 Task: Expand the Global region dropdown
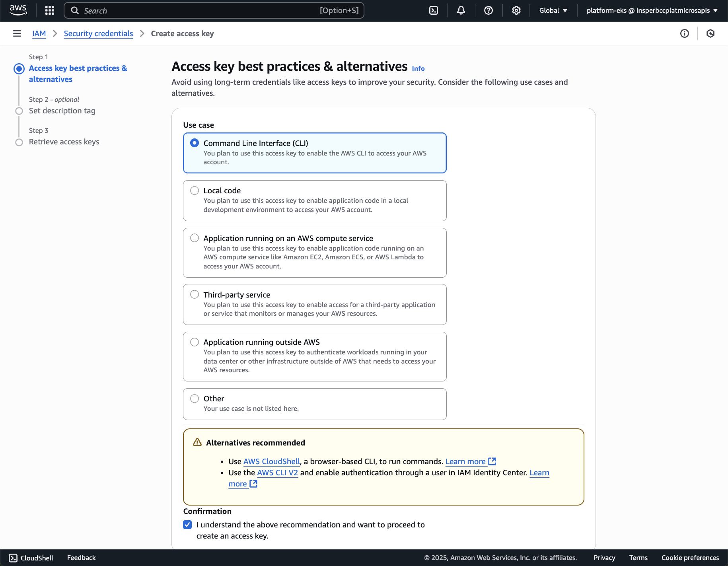[553, 10]
